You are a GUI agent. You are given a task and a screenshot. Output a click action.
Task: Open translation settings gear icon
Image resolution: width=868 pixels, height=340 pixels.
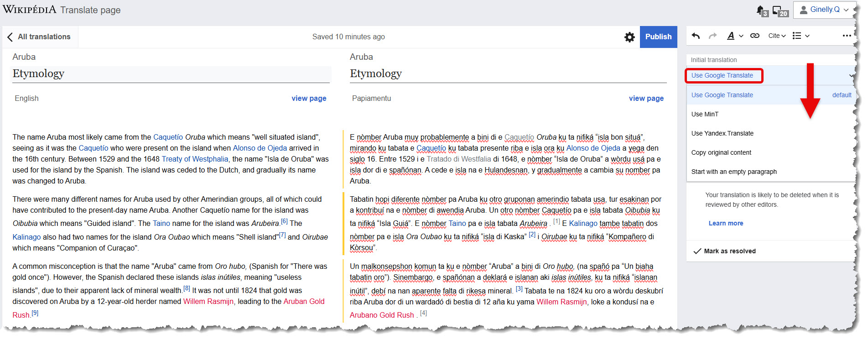coord(629,37)
